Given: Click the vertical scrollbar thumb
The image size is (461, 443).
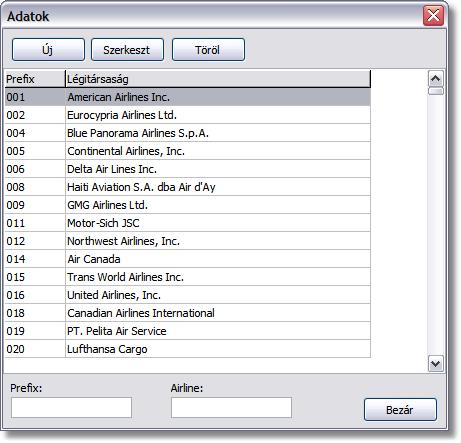Looking at the screenshot, I should [x=436, y=91].
